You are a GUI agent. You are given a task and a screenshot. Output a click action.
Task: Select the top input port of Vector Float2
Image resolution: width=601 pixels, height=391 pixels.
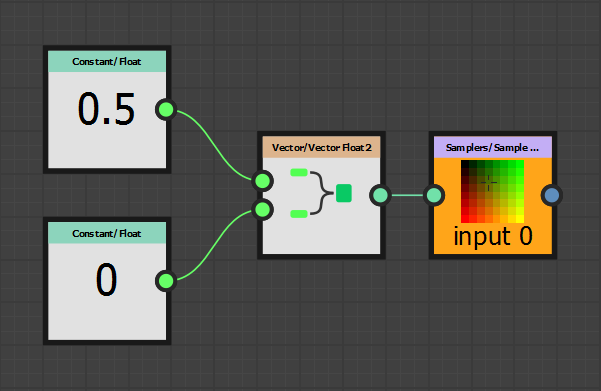coord(263,181)
